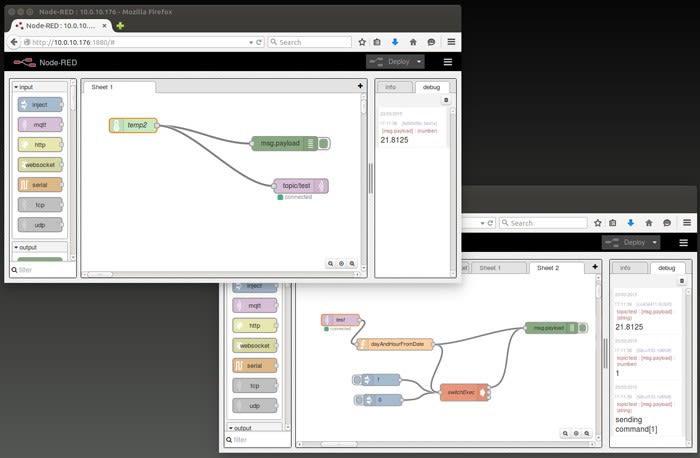Select serial node in front window palette
The image size is (700, 458).
point(40,185)
